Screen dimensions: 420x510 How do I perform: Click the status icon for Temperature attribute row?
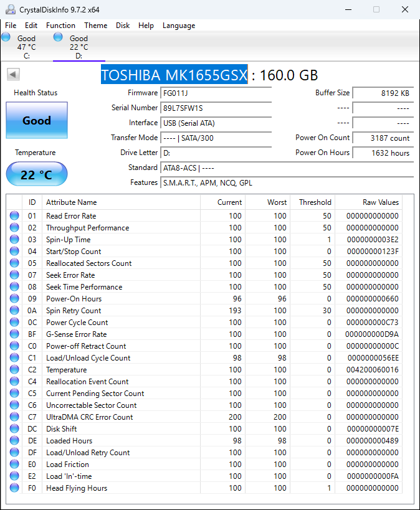pos(14,369)
